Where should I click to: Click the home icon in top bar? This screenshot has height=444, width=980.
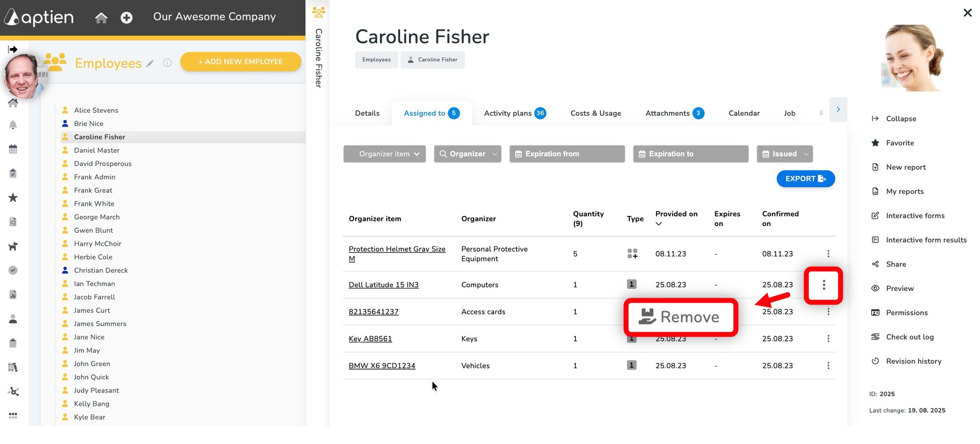(x=101, y=18)
